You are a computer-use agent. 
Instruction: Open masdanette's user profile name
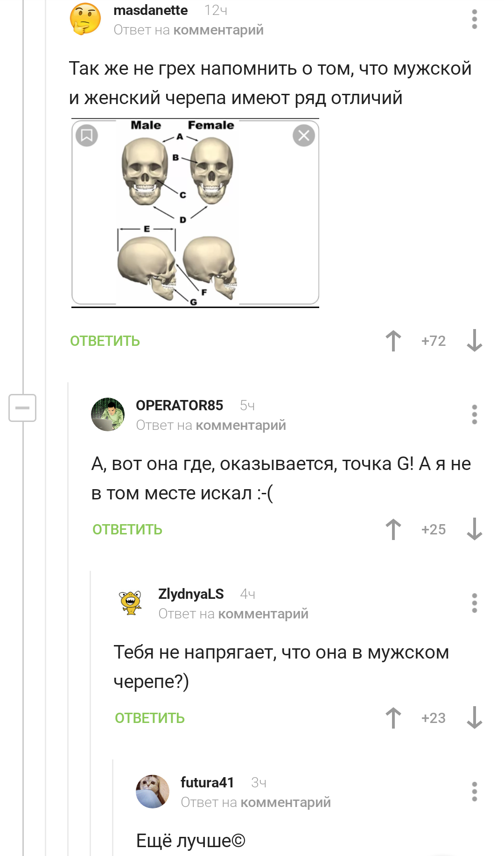[150, 10]
